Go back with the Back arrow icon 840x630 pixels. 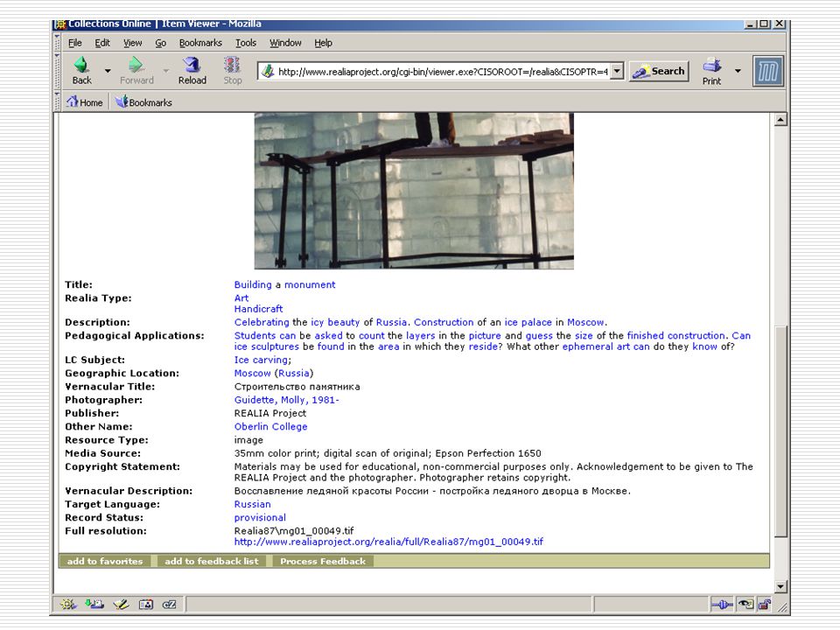81,65
